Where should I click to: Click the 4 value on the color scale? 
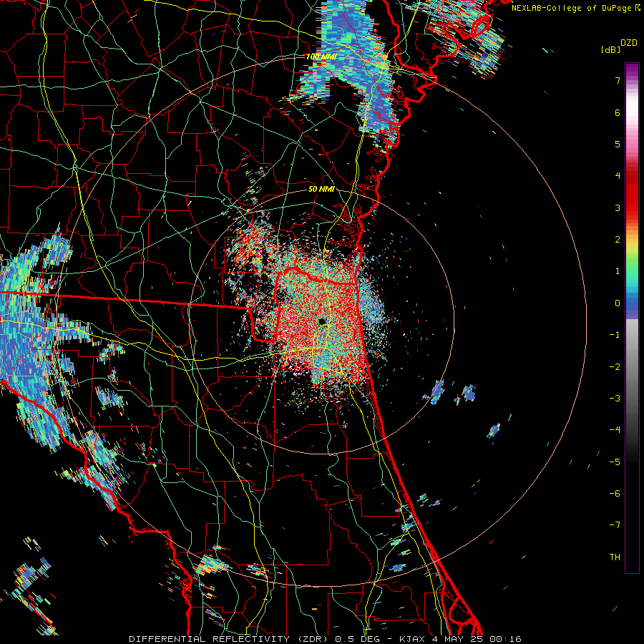click(x=618, y=176)
